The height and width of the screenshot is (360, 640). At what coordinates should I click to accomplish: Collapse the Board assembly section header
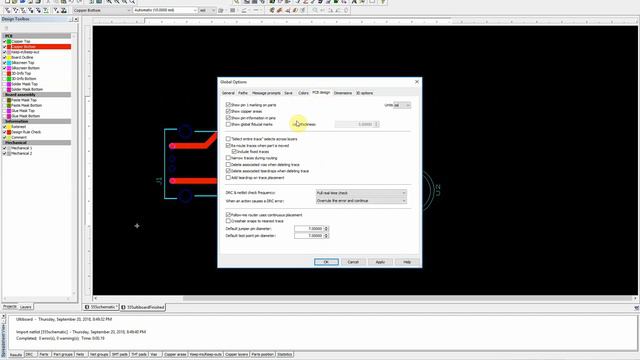click(x=37, y=95)
